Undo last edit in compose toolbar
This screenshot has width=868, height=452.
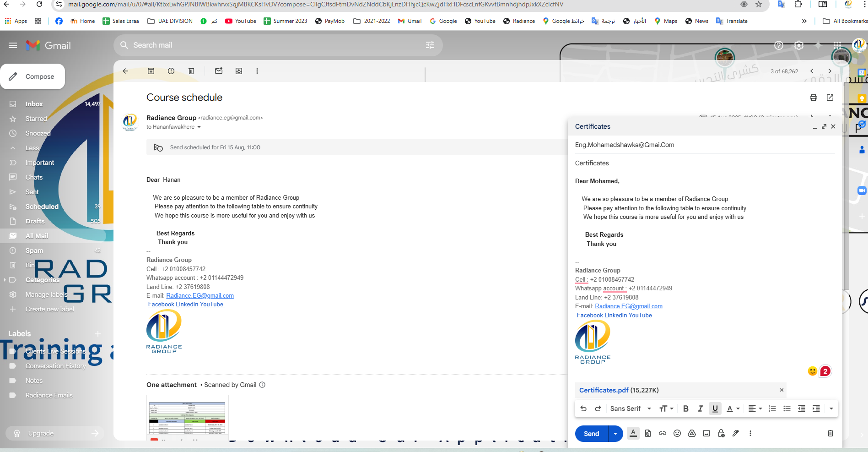[x=583, y=408]
